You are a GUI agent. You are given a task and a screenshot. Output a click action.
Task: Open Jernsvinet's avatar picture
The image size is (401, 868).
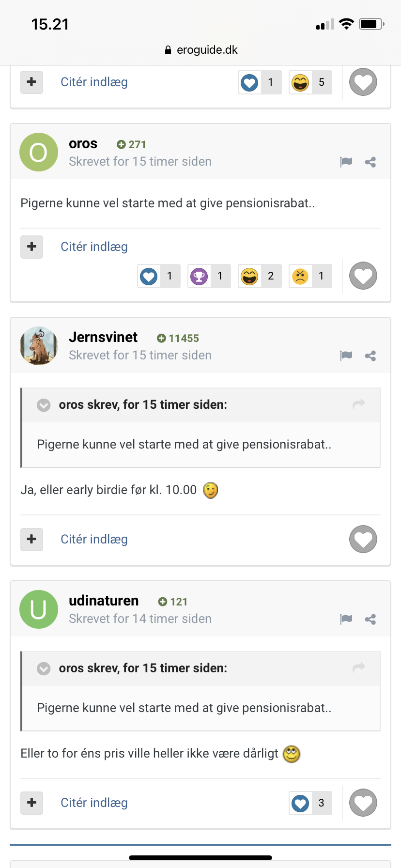[39, 346]
